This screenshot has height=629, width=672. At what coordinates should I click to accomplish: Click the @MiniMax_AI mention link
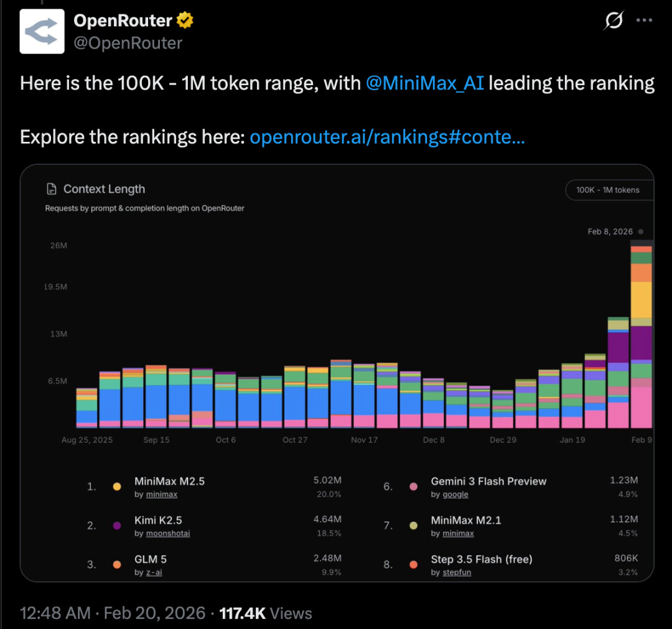coord(425,83)
